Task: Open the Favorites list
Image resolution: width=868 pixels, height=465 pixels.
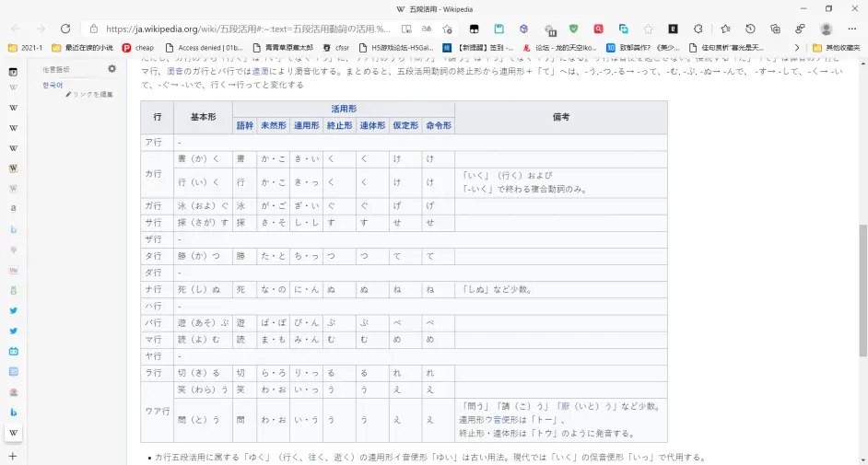Action: click(x=725, y=29)
